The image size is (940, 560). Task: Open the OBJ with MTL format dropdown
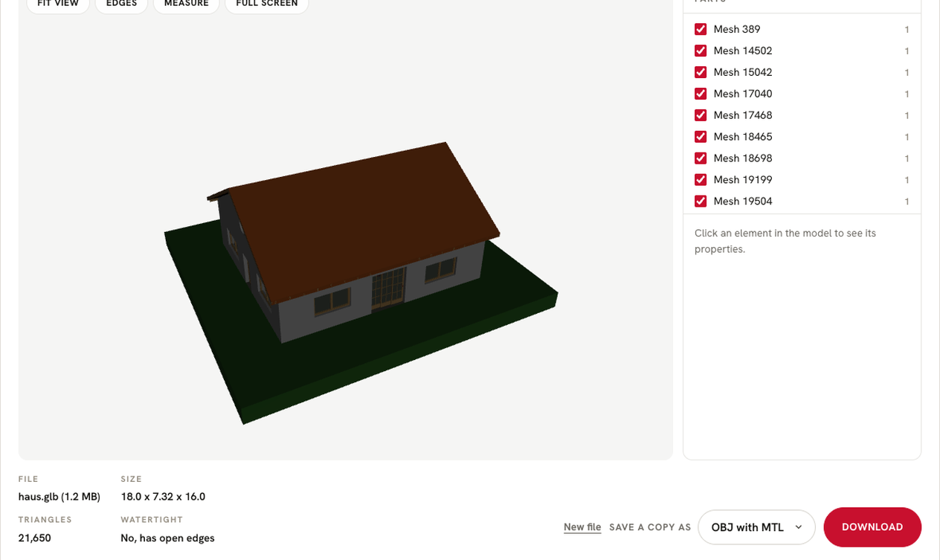pos(756,527)
